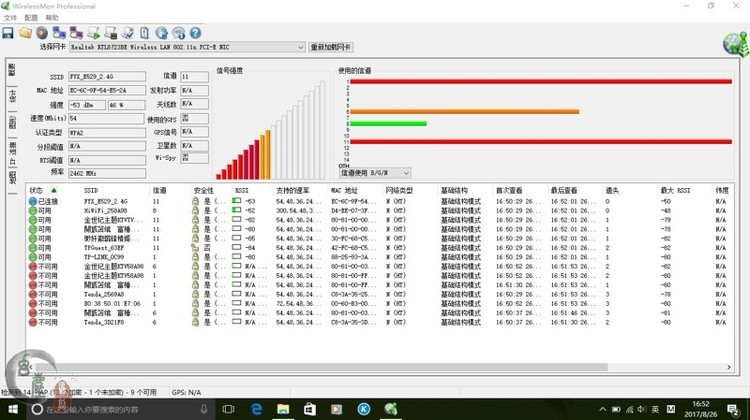Screen dimensions: 750x420
Task: Open Microsoft Edge from the taskbar
Action: pos(256,409)
